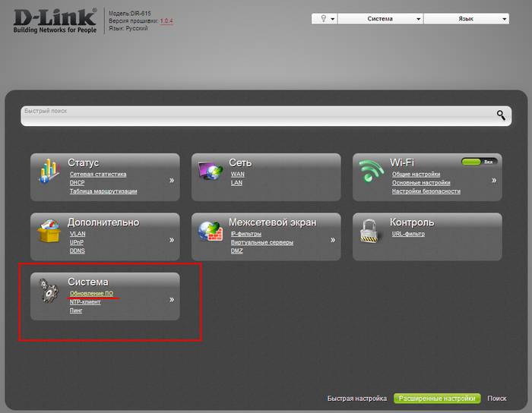532x413 pixels.
Task: Expand the Статус section arrow
Action: click(172, 181)
